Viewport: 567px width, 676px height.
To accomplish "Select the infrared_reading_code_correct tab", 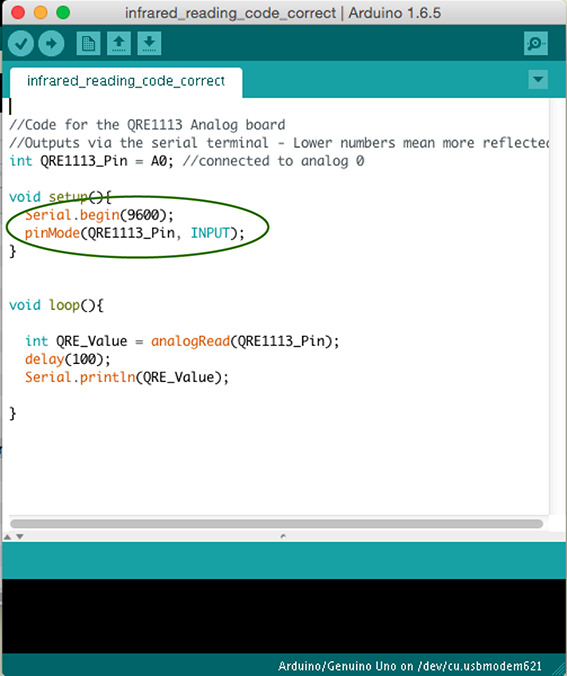I will (126, 82).
